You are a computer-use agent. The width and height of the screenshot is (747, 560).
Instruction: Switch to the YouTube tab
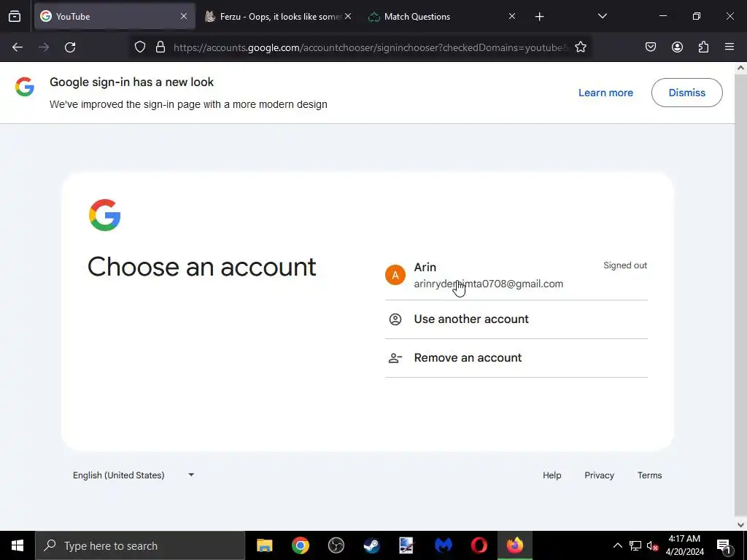point(115,17)
